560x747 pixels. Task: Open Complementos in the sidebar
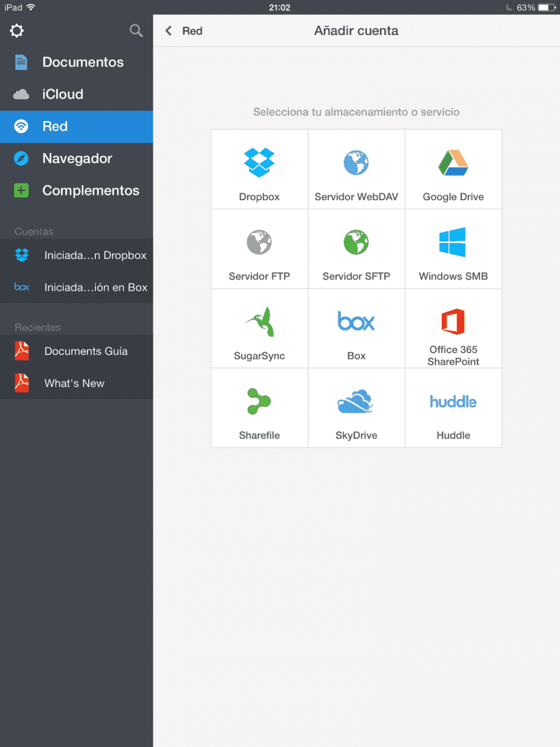[76, 190]
